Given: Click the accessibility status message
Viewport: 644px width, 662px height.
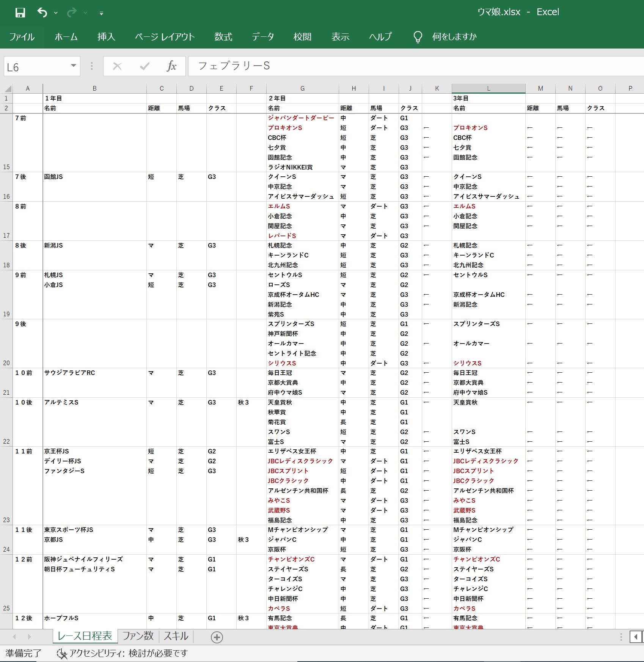Looking at the screenshot, I should point(122,653).
